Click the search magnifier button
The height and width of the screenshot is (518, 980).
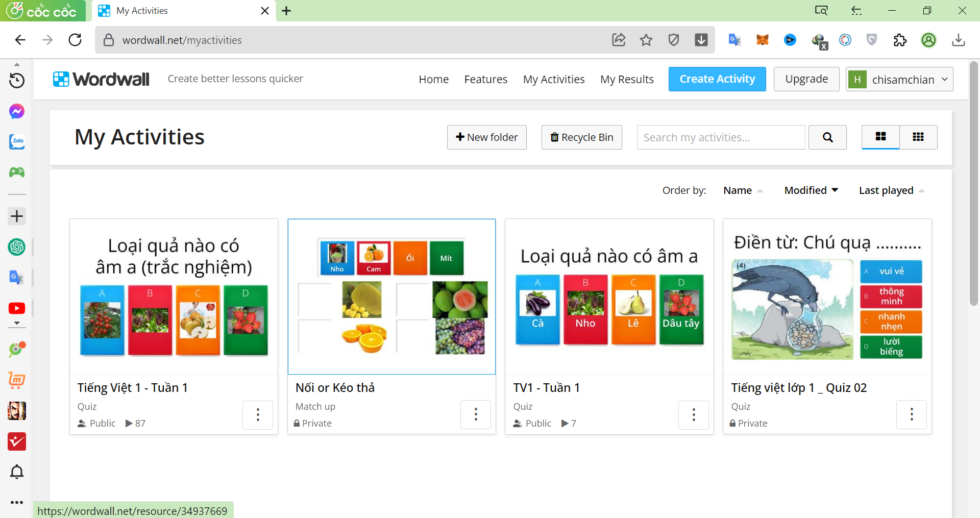coord(827,137)
